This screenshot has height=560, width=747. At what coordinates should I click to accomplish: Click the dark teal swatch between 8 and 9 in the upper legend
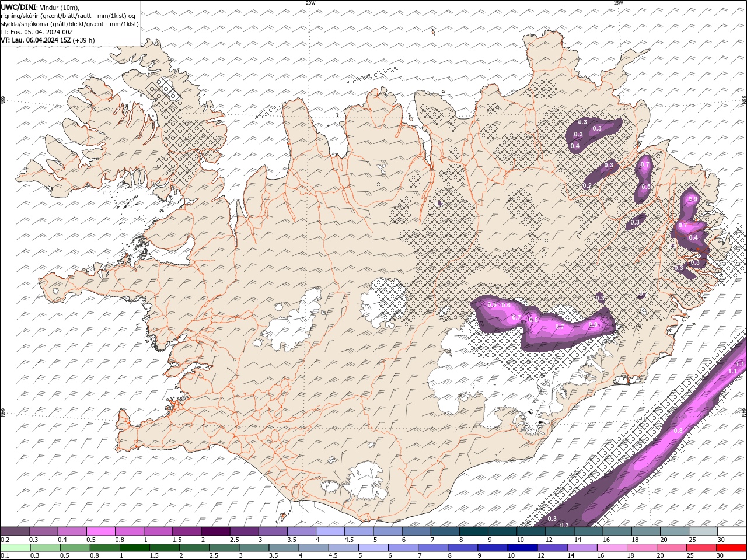(x=474, y=531)
